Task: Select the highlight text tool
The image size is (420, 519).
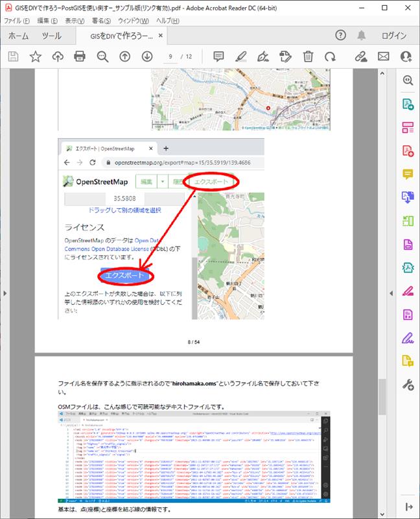Action: click(x=241, y=56)
